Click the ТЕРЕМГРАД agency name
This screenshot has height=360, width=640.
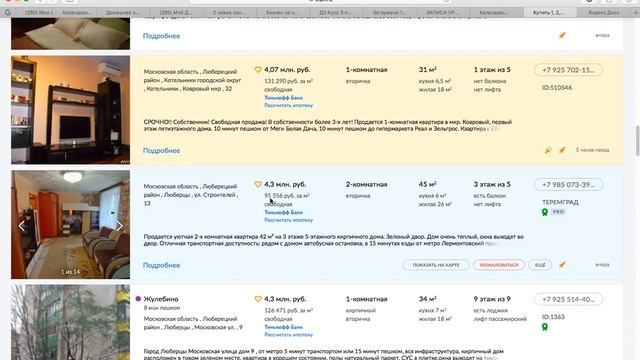click(560, 202)
